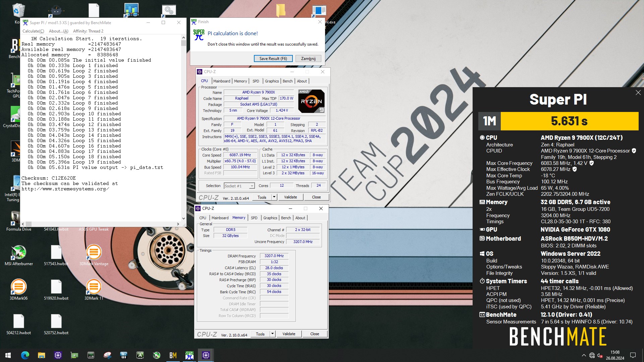Open the Tools dropdown arrow in the upper CPU-Z window
Viewport: 644px width, 362px height.
(274, 197)
